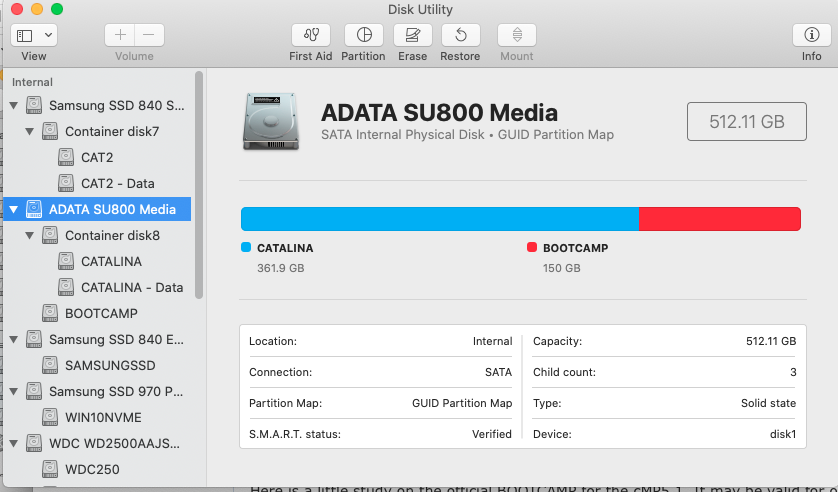Click the Mount toolbar icon
This screenshot has height=492, width=838.
(517, 35)
